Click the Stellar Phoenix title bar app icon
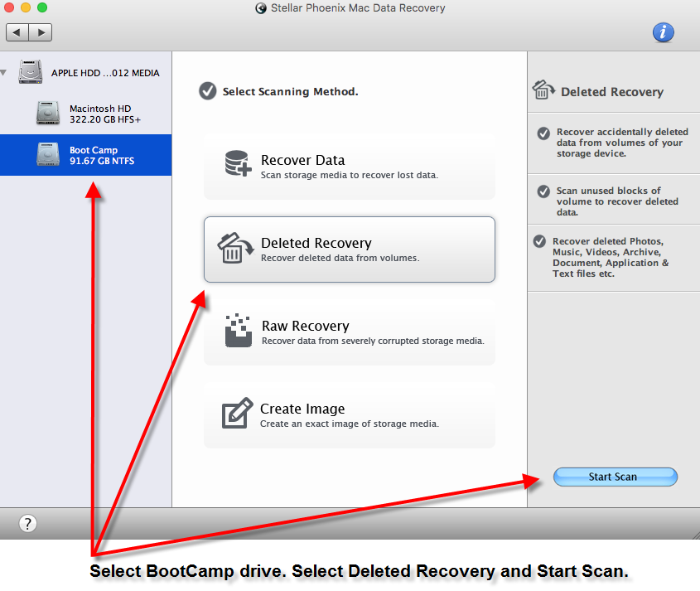This screenshot has height=591, width=700. 261,8
